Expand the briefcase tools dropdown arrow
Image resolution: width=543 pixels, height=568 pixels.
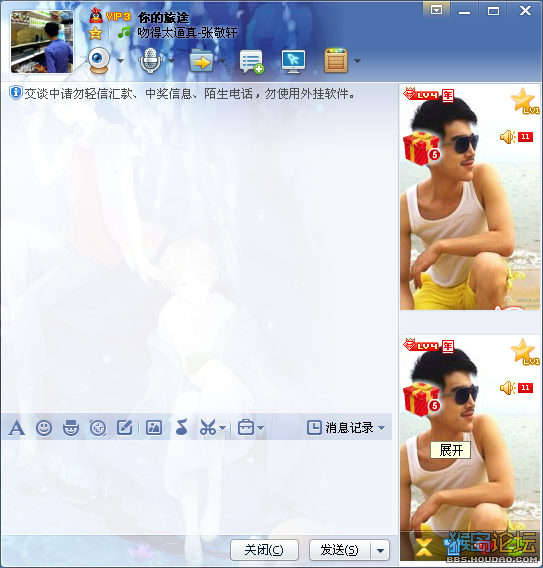coord(260,429)
